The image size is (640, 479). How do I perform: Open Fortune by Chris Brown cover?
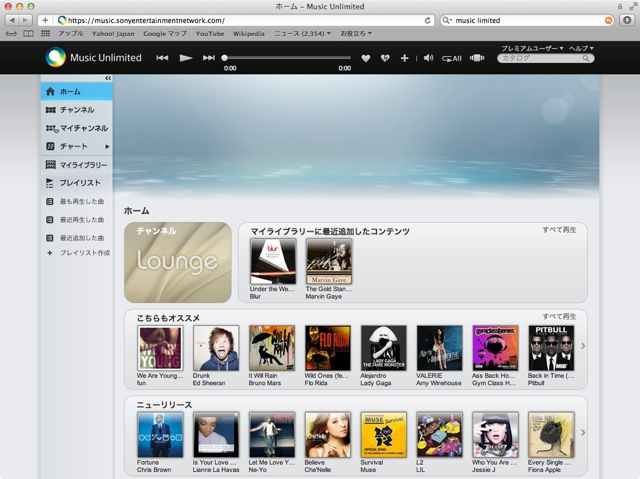[x=160, y=435]
